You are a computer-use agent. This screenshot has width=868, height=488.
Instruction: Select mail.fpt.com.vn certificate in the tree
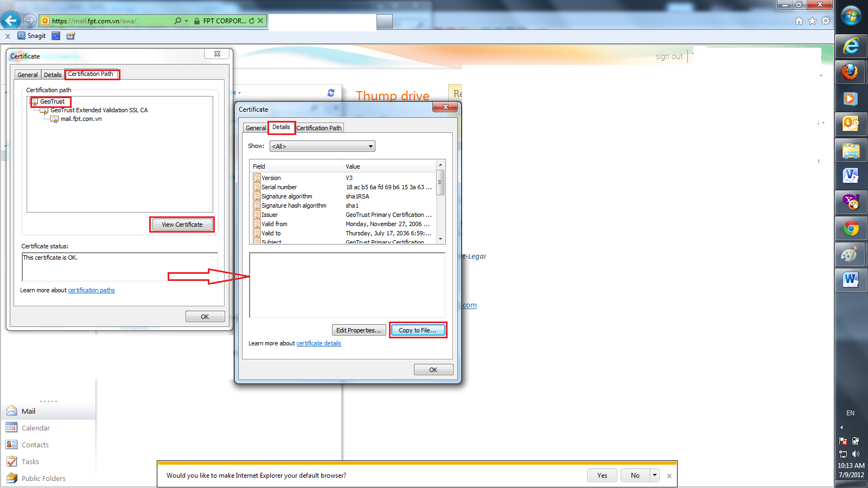[x=81, y=119]
